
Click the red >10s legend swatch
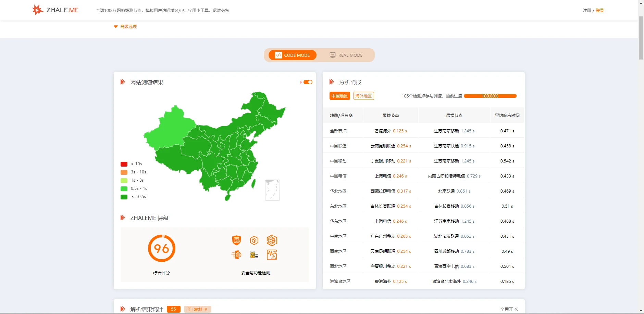124,164
